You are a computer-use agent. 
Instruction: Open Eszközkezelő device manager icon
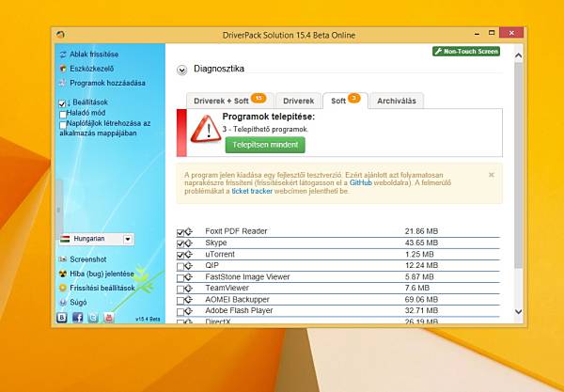(x=63, y=69)
